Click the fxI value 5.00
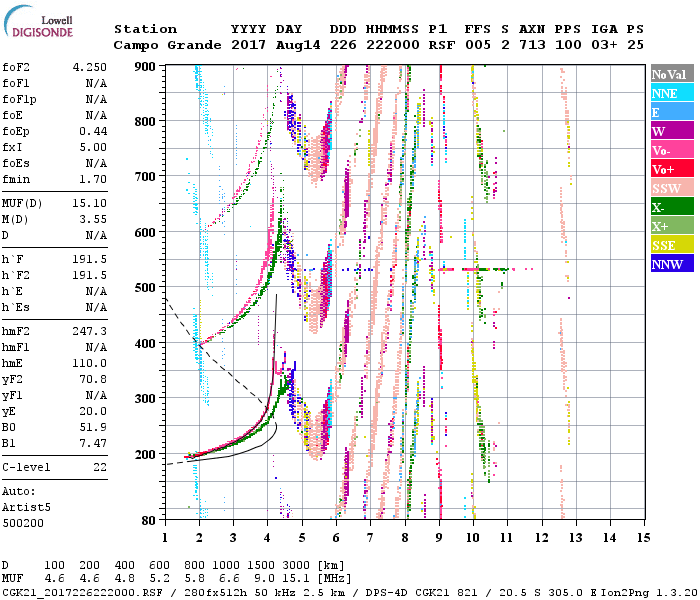Screen dimensions: 700x600 point(93,147)
